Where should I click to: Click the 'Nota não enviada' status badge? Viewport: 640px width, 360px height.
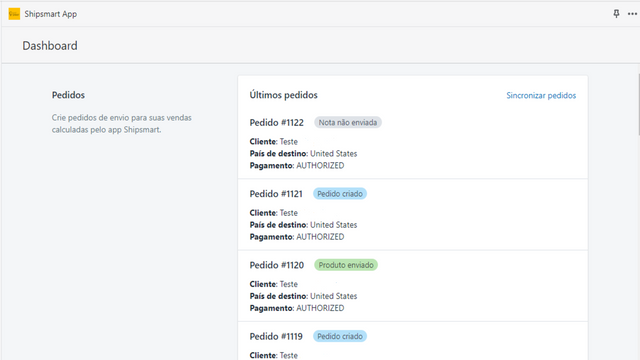(x=348, y=122)
